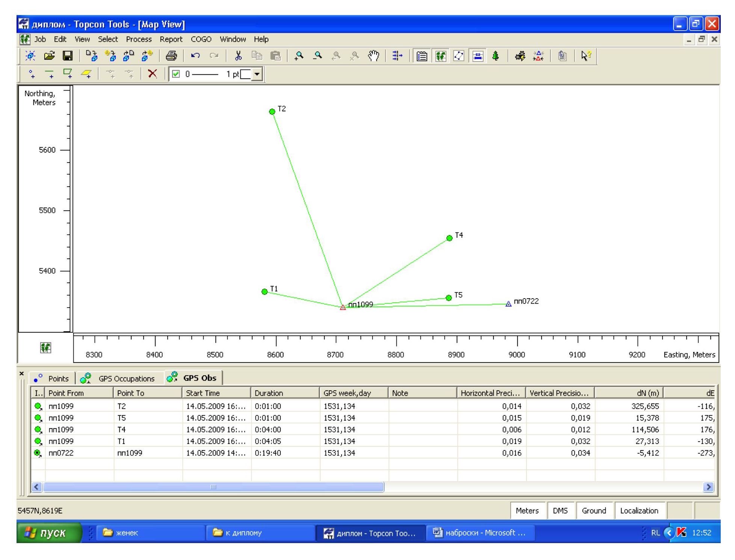735x560 pixels.
Task: Open the COGO menu
Action: [201, 39]
